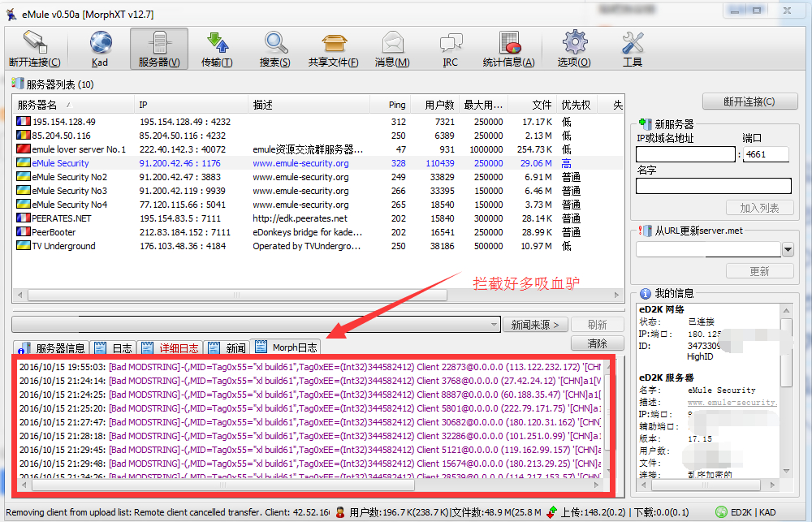Click log entry dated 2016/10/15 19:55:03

[309, 367]
